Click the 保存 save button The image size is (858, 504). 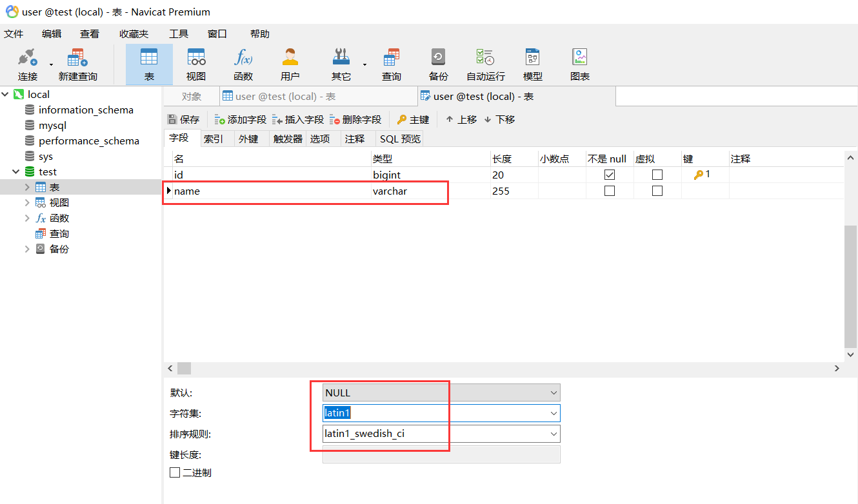tap(184, 119)
